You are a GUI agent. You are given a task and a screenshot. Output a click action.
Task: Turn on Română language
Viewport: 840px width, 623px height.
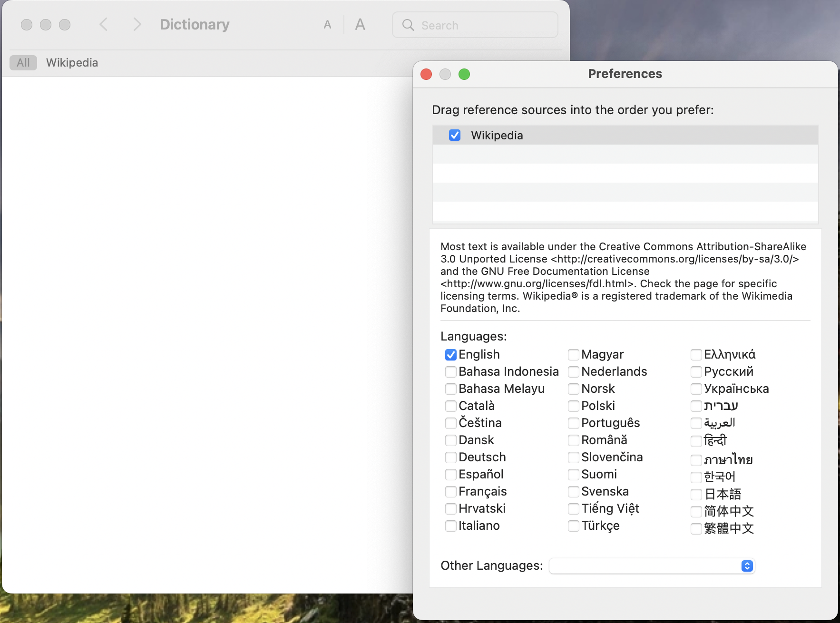coord(574,440)
